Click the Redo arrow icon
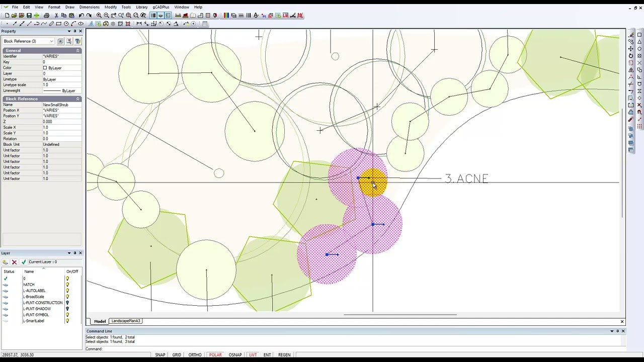644x362 pixels. coord(89,16)
